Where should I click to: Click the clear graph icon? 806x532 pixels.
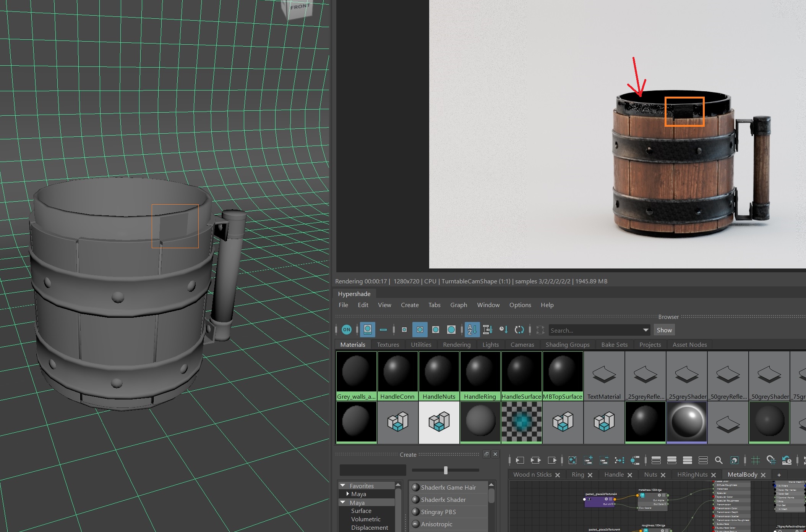(572, 460)
